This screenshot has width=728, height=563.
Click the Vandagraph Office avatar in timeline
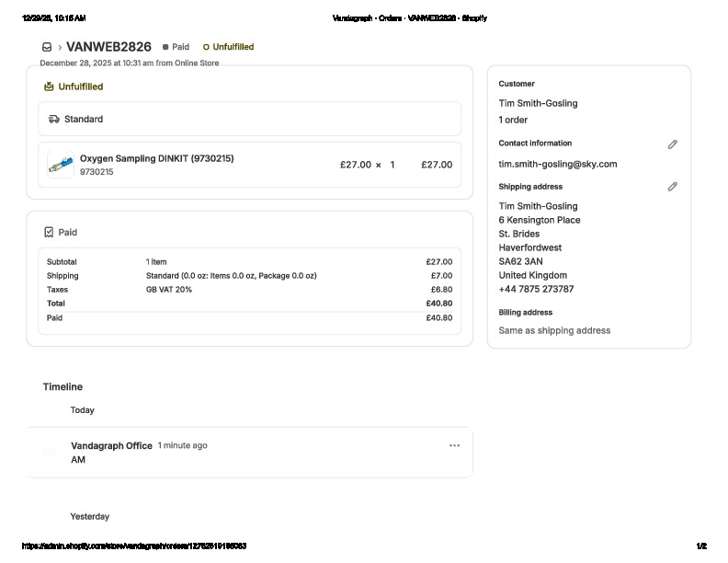click(x=50, y=452)
